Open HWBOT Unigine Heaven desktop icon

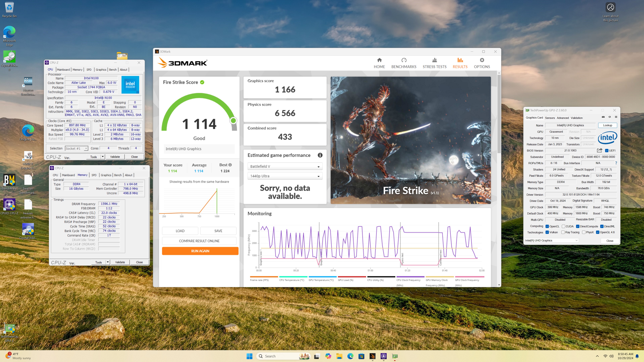pyautogui.click(x=28, y=160)
